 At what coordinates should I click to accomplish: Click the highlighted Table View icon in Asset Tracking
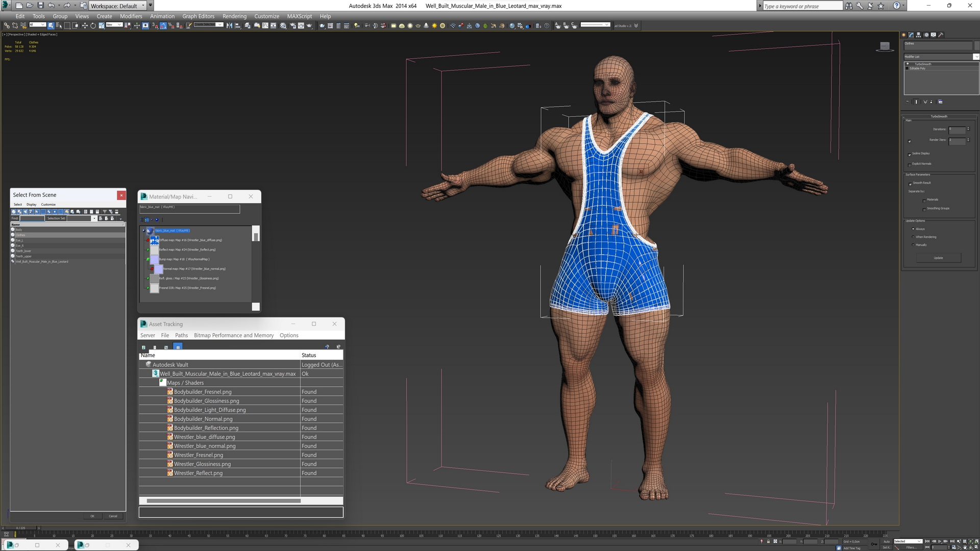[178, 346]
